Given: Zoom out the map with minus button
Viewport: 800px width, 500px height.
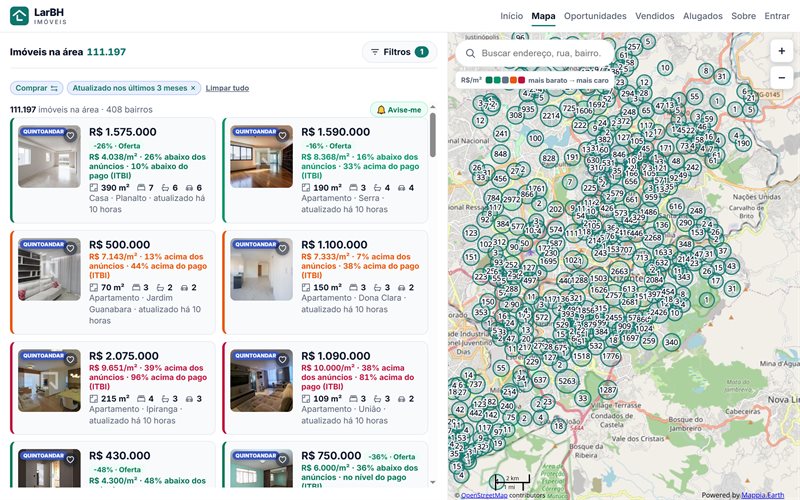Looking at the screenshot, I should tap(782, 78).
